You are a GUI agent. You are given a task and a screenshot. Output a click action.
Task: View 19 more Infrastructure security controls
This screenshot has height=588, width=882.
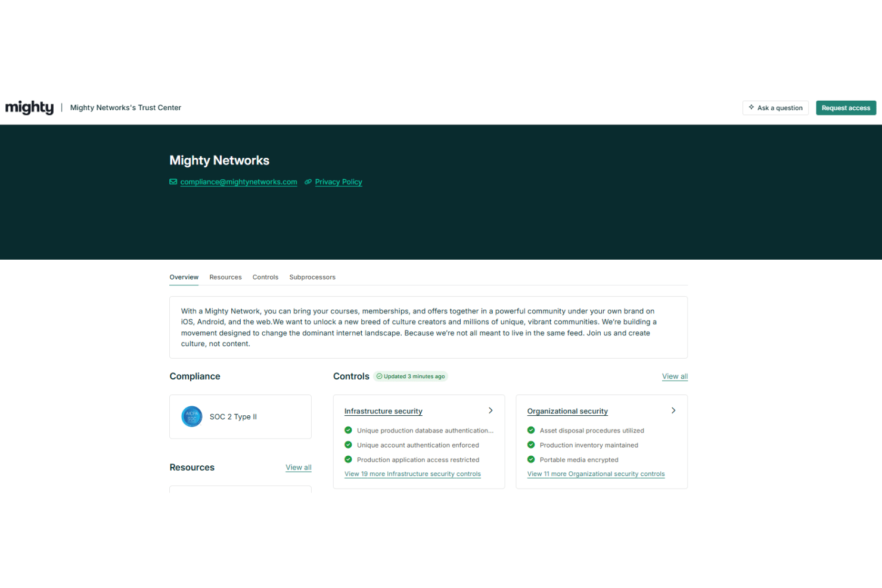[412, 474]
